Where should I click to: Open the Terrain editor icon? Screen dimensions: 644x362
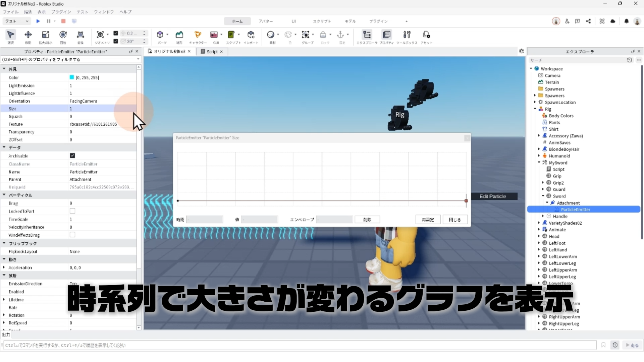pos(179,35)
